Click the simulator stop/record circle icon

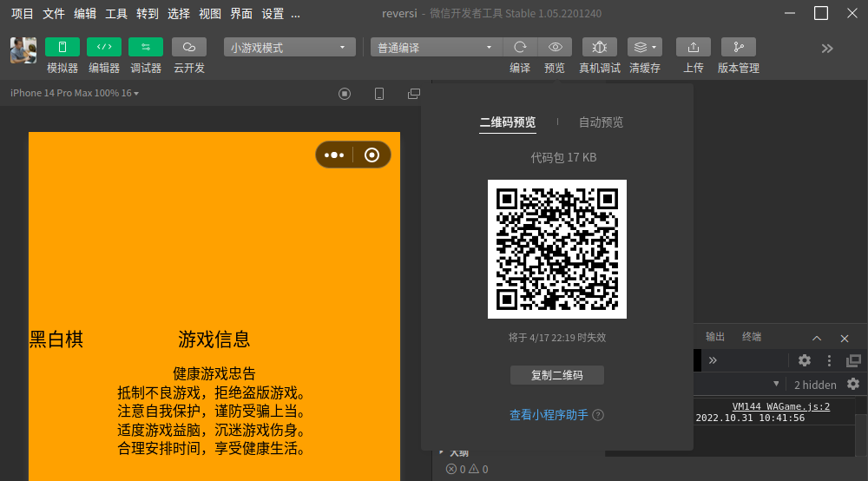[x=345, y=94]
